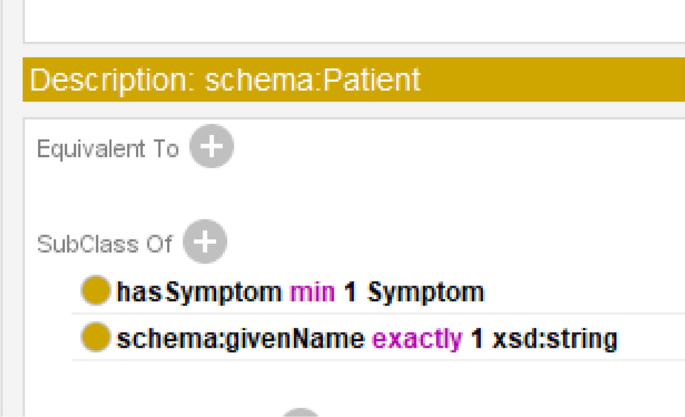Add a new SubClass Of restriction
The width and height of the screenshot is (685, 417).
click(x=204, y=242)
